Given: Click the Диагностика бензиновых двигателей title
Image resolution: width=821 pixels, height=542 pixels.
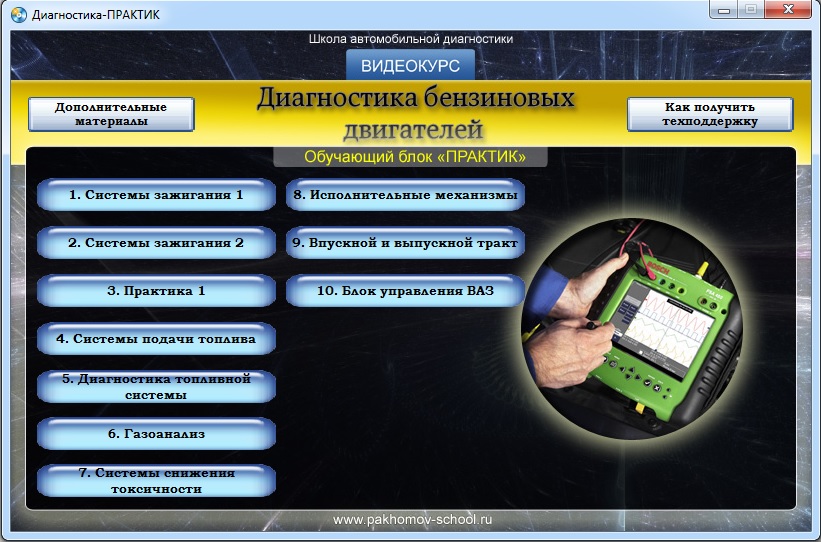Looking at the screenshot, I should [x=415, y=114].
